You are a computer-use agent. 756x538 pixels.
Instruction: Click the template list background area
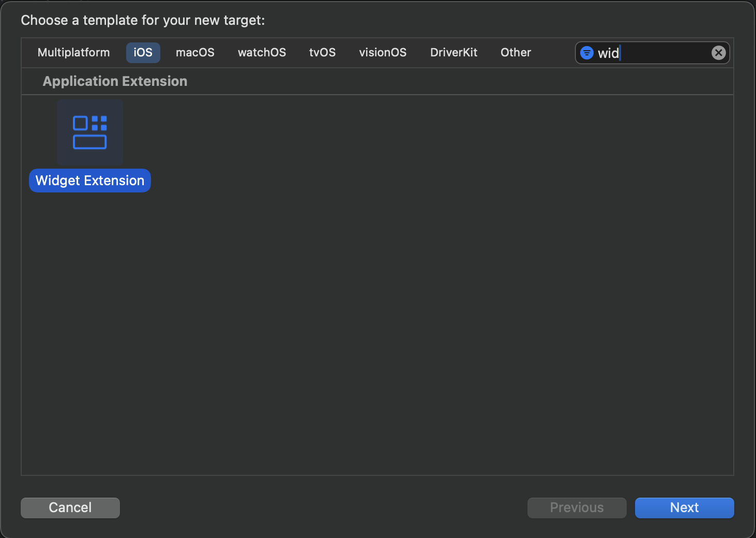(377, 336)
